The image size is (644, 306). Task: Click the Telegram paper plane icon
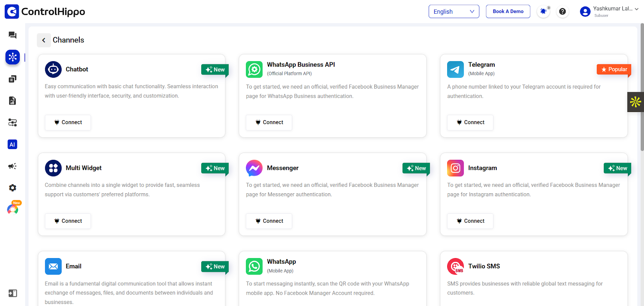(x=456, y=69)
